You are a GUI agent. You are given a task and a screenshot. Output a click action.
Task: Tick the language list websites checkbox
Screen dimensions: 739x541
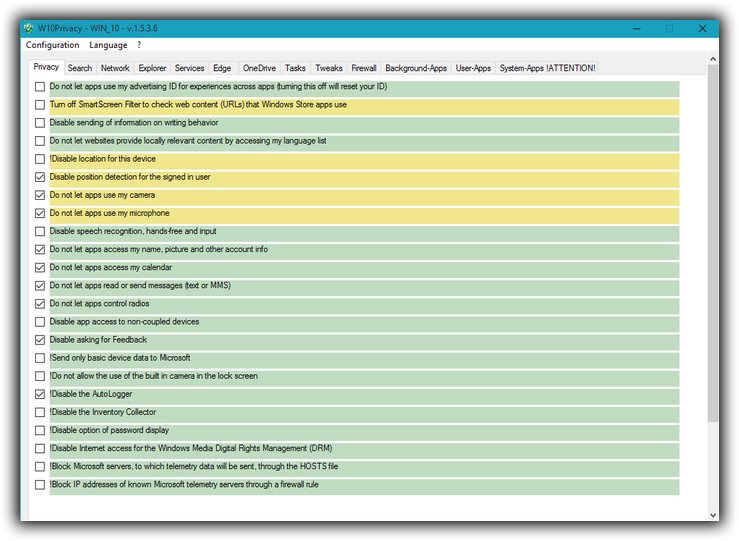pos(40,141)
